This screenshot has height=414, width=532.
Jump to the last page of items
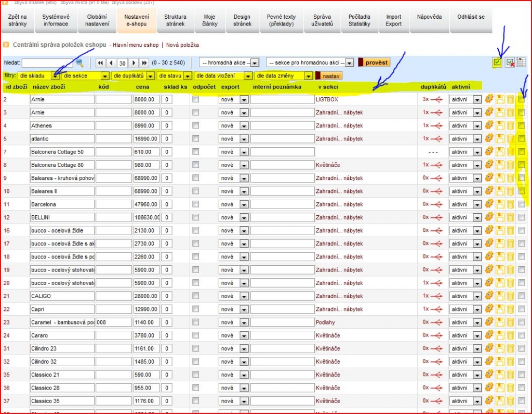pos(144,63)
